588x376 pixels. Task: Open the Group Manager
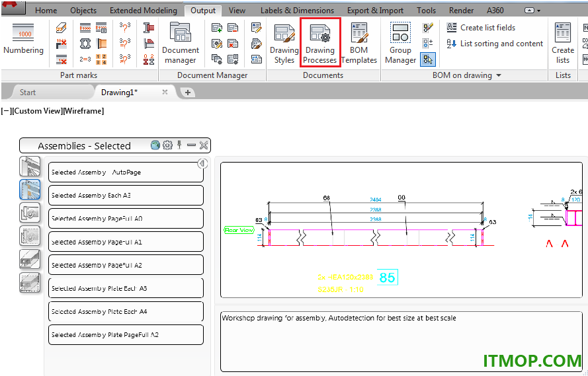tap(401, 44)
